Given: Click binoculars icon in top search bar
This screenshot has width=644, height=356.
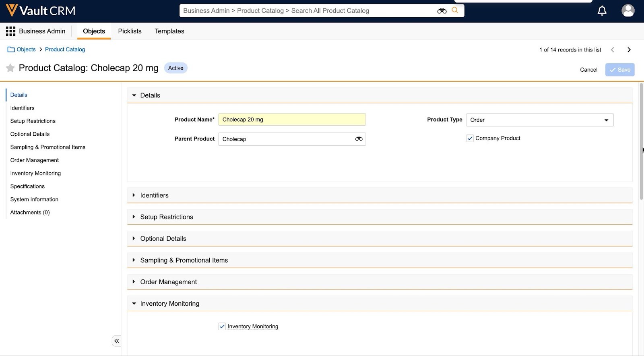Looking at the screenshot, I should (442, 11).
